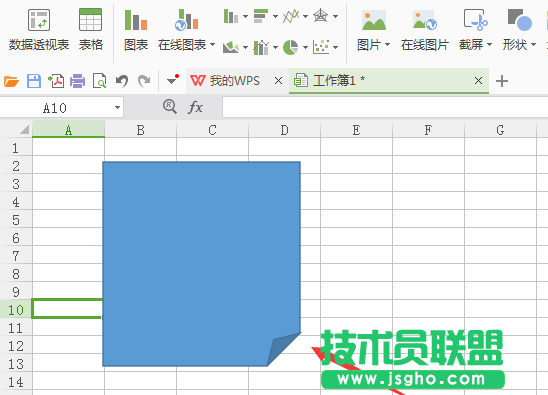Select column A header
The width and height of the screenshot is (548, 395).
pos(68,130)
